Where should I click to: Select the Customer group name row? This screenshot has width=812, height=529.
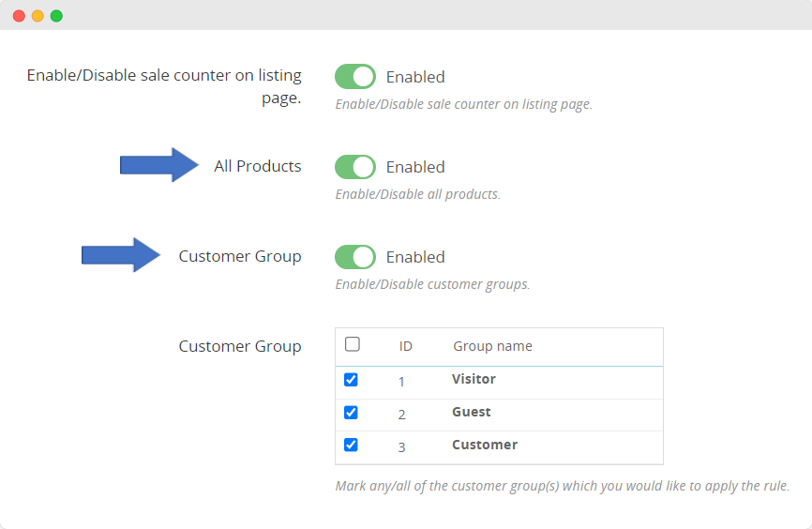tap(484, 445)
